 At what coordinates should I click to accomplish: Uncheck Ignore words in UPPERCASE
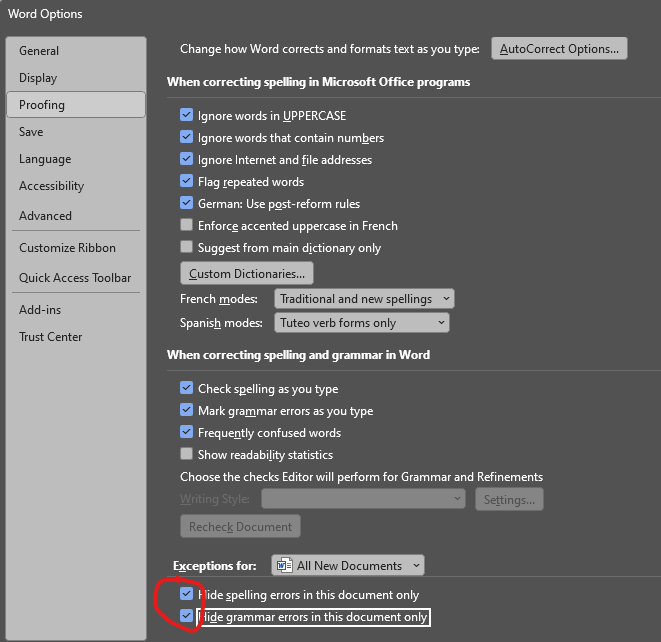click(x=186, y=115)
